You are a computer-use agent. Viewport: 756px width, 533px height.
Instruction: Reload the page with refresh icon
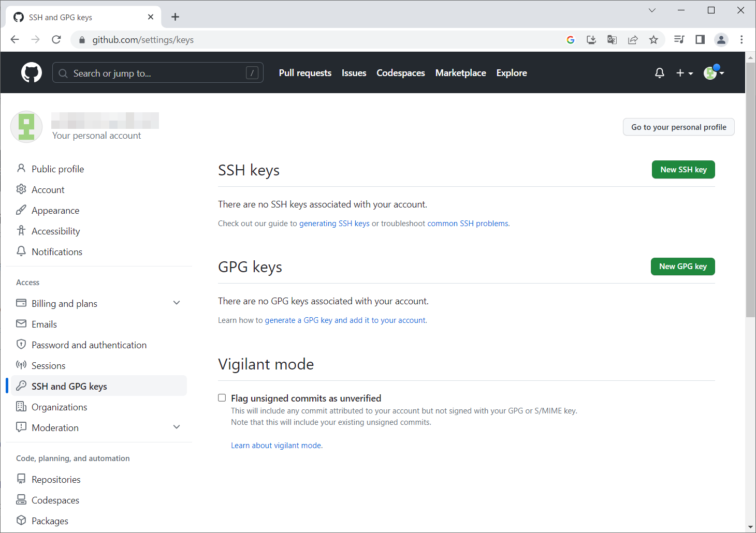pos(56,40)
